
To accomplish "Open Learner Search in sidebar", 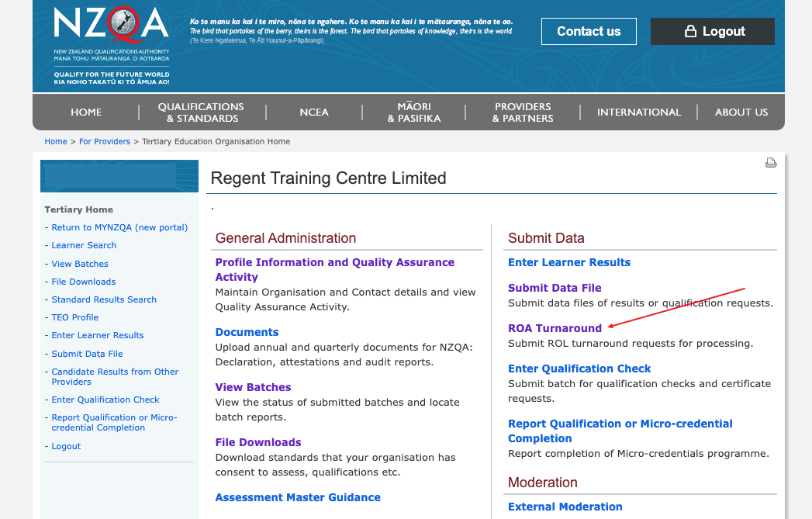I will point(84,245).
